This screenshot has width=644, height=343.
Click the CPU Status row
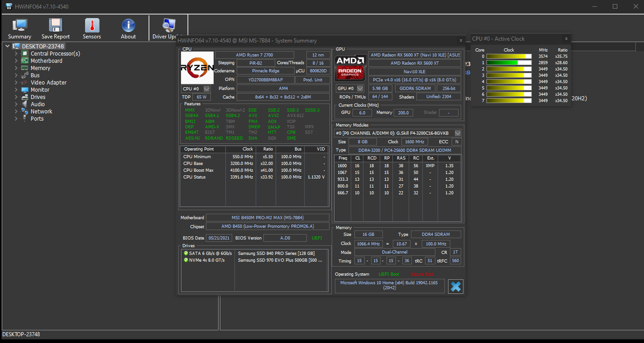pyautogui.click(x=254, y=177)
